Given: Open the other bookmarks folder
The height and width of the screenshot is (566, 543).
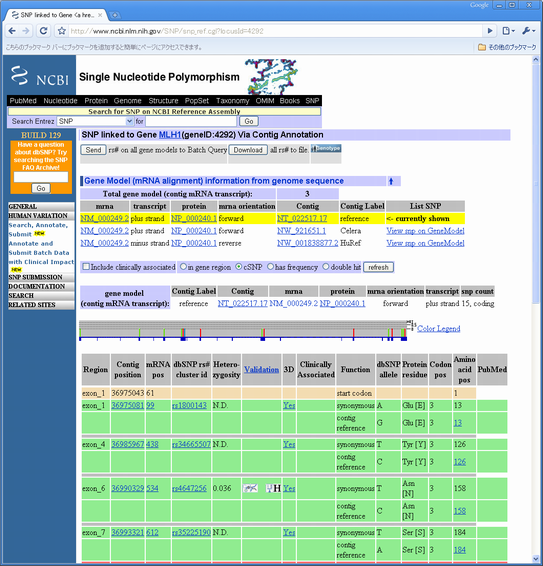Looking at the screenshot, I should click(x=507, y=47).
